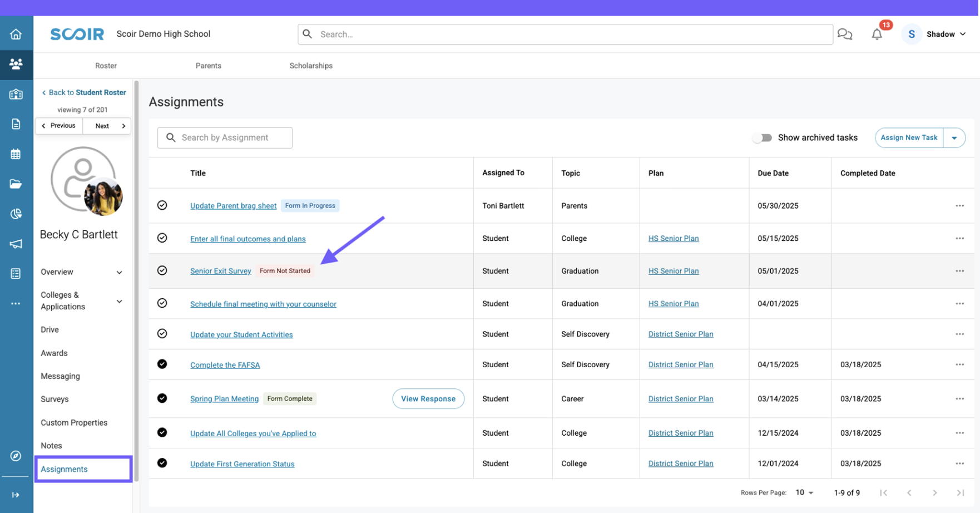
Task: Open the Home icon in the sidebar
Action: [16, 33]
